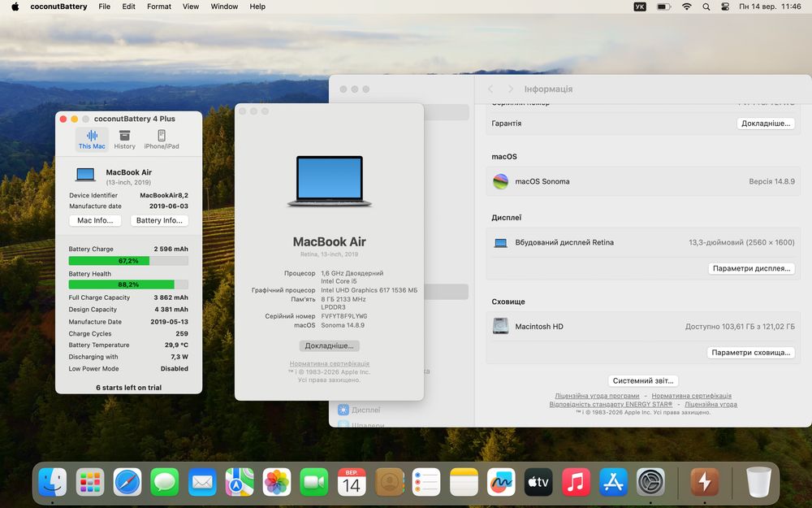Screen dimensions: 812x508
Task: Switch to iPhone/iPad tab
Action: pos(162,140)
